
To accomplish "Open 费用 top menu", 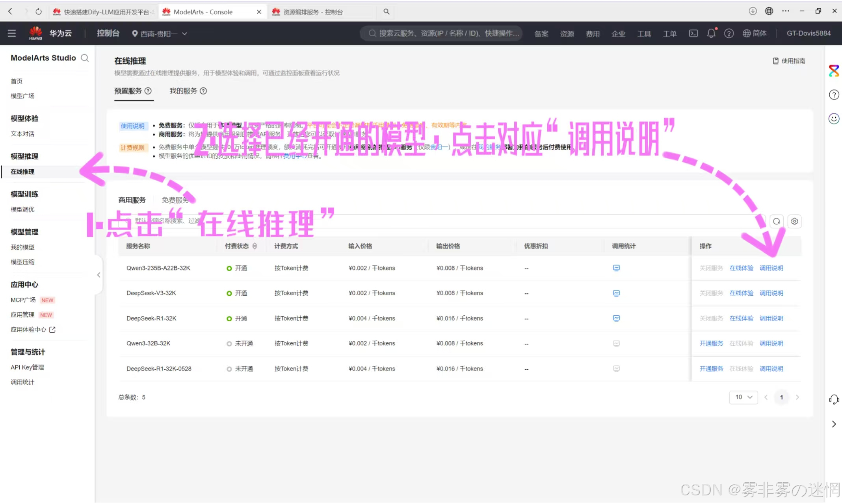I will pos(593,34).
